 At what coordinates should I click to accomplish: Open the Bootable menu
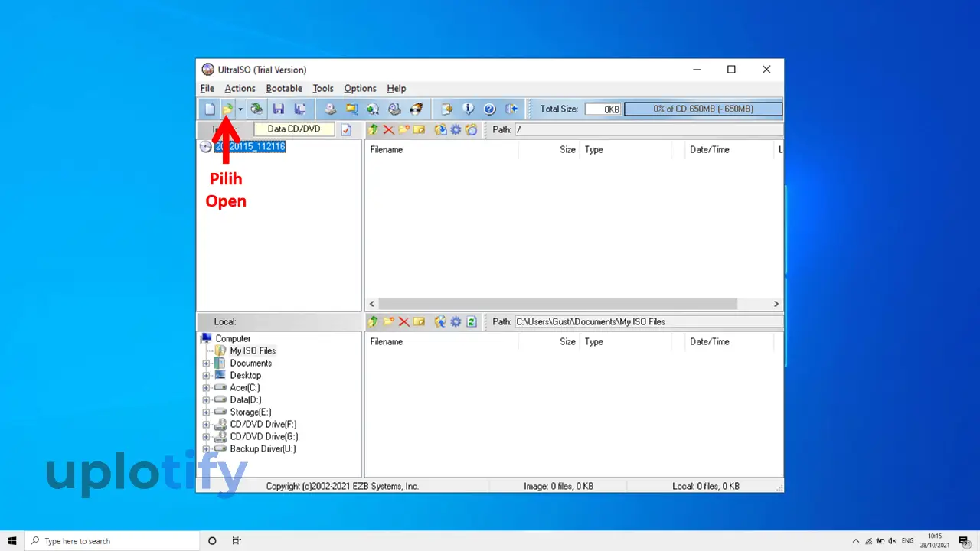284,89
